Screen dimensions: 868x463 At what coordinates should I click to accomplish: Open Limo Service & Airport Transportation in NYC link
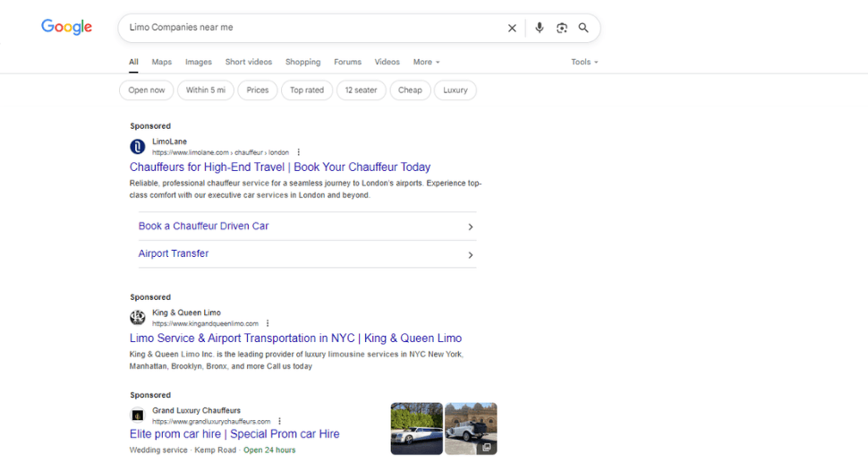(295, 339)
